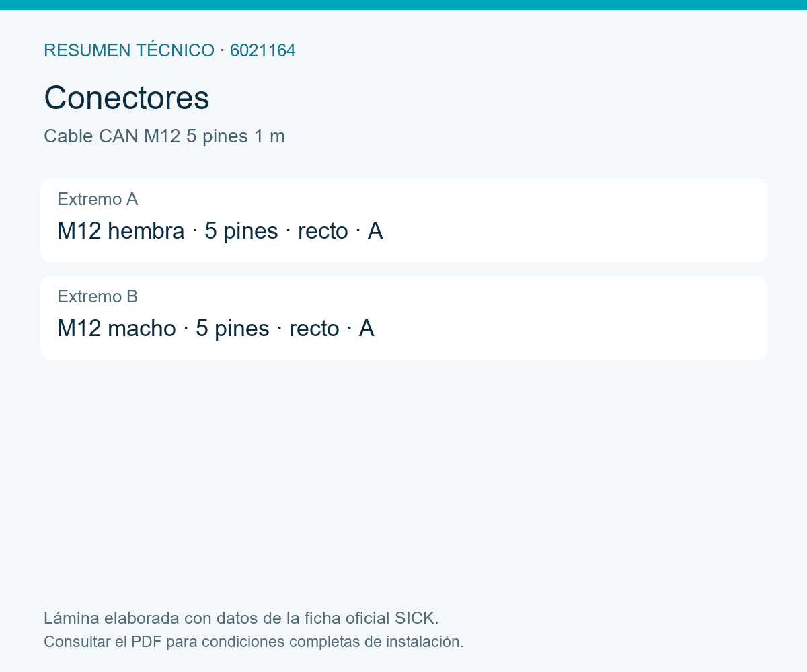Click the word hembra in Extremo A
Image resolution: width=807 pixels, height=672 pixels.
tap(146, 231)
